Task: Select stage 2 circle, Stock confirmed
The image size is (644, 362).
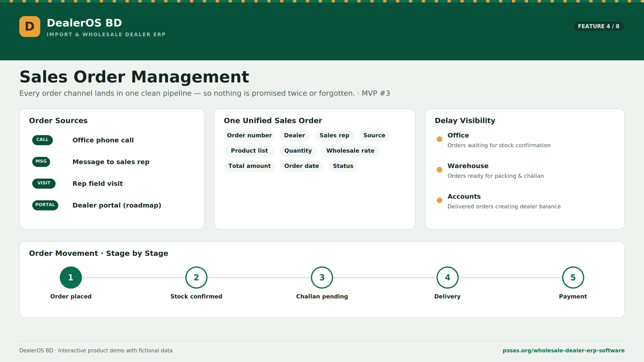Action: [196, 278]
